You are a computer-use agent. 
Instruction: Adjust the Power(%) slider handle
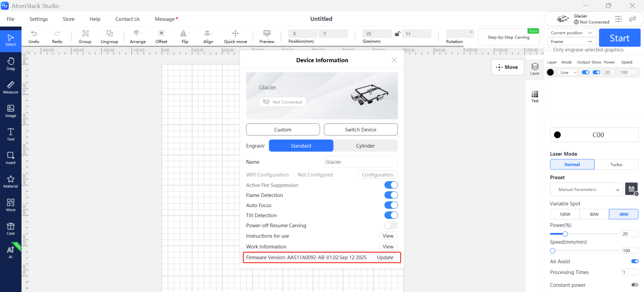tap(565, 234)
